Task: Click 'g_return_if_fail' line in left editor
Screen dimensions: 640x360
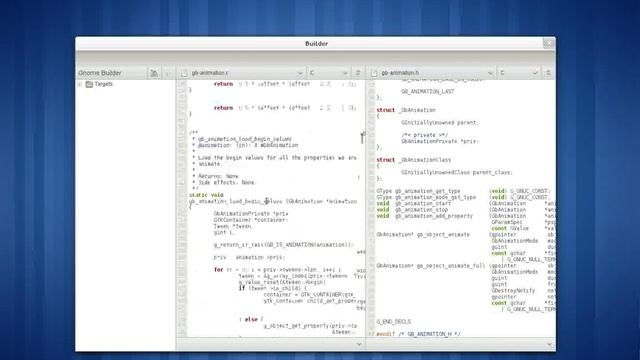Action: 284,245
